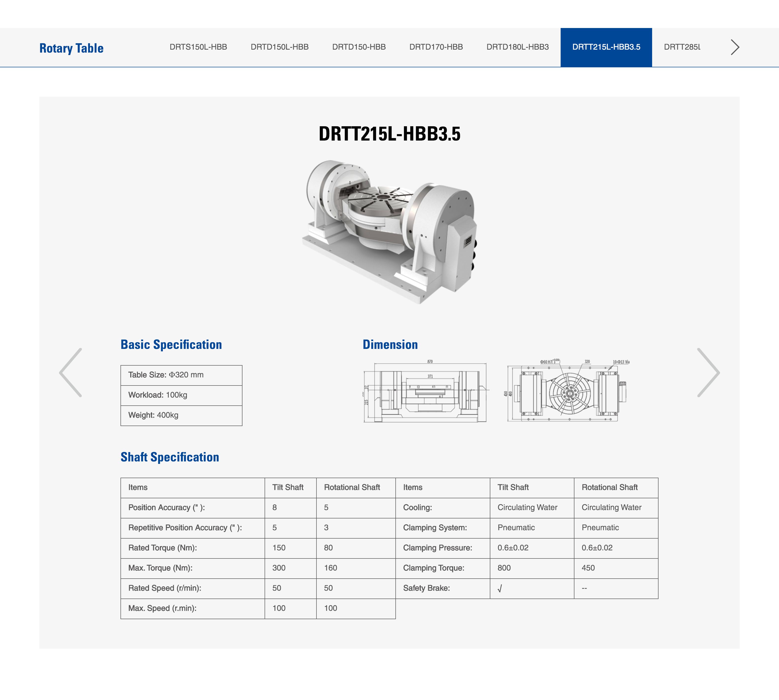Select the DRTD150-HBB tab
The image size is (779, 700).
[359, 47]
